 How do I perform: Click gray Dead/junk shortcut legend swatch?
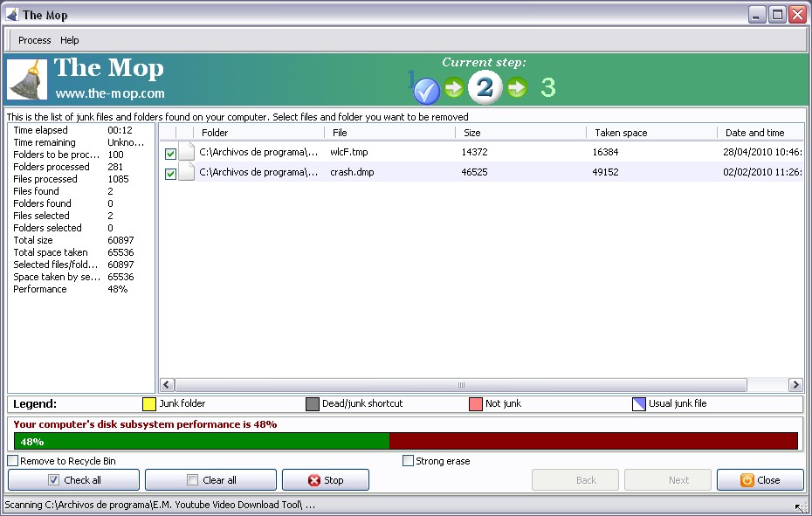pyautogui.click(x=313, y=404)
